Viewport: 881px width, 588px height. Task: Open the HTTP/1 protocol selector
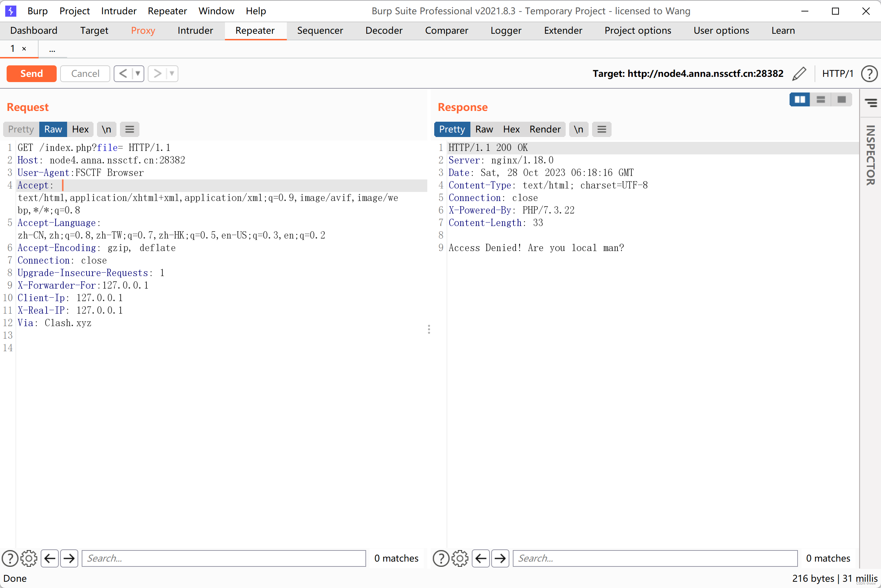[x=837, y=73]
